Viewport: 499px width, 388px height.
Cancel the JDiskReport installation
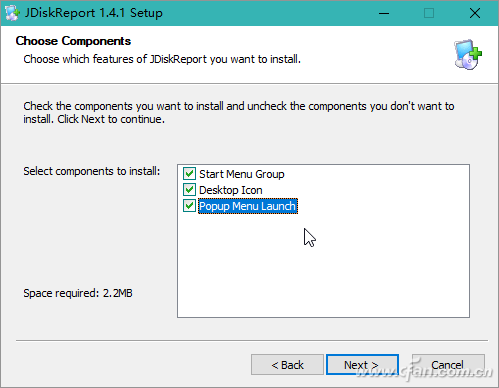point(448,365)
